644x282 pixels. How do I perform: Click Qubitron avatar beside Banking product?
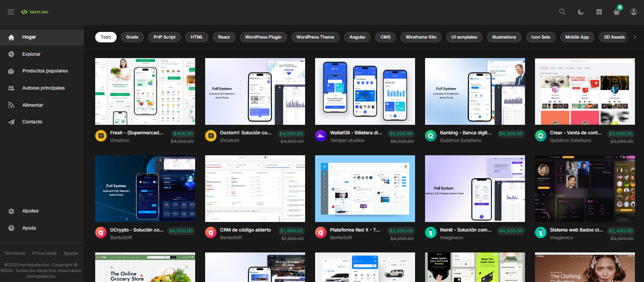(x=431, y=136)
